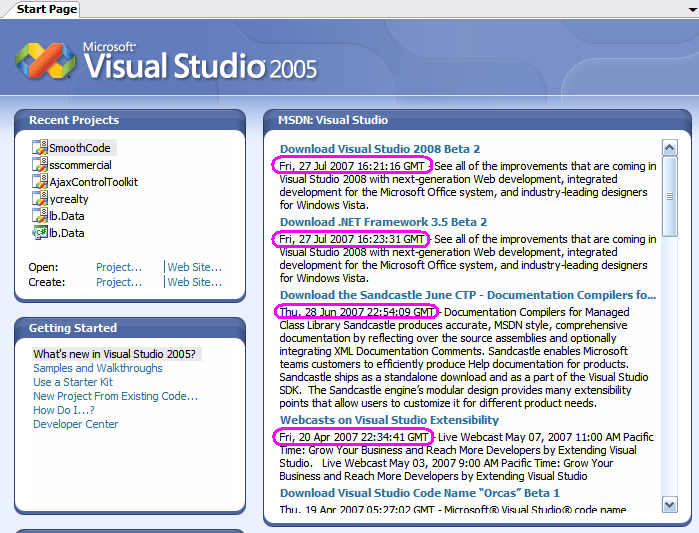Click the date Fri, 27 Jul 2007 16:23:31 GMT
Viewport: 699px width, 533px height.
click(x=352, y=239)
